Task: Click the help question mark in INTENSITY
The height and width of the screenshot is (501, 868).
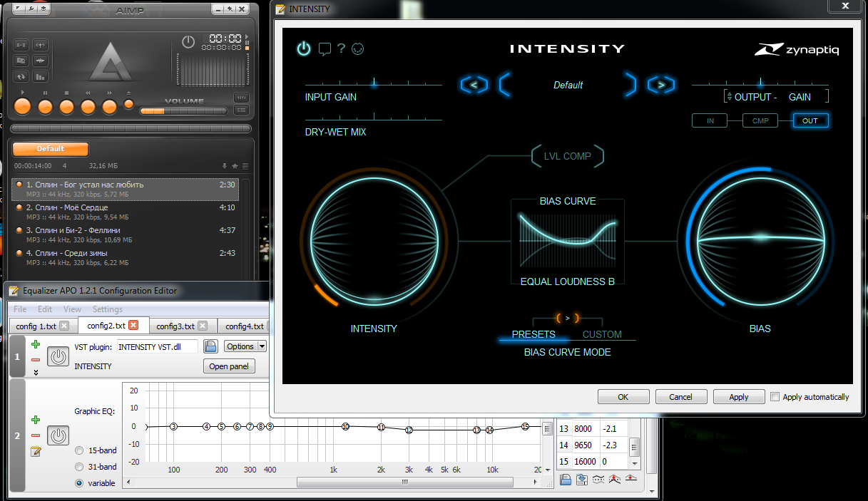Action: tap(341, 48)
